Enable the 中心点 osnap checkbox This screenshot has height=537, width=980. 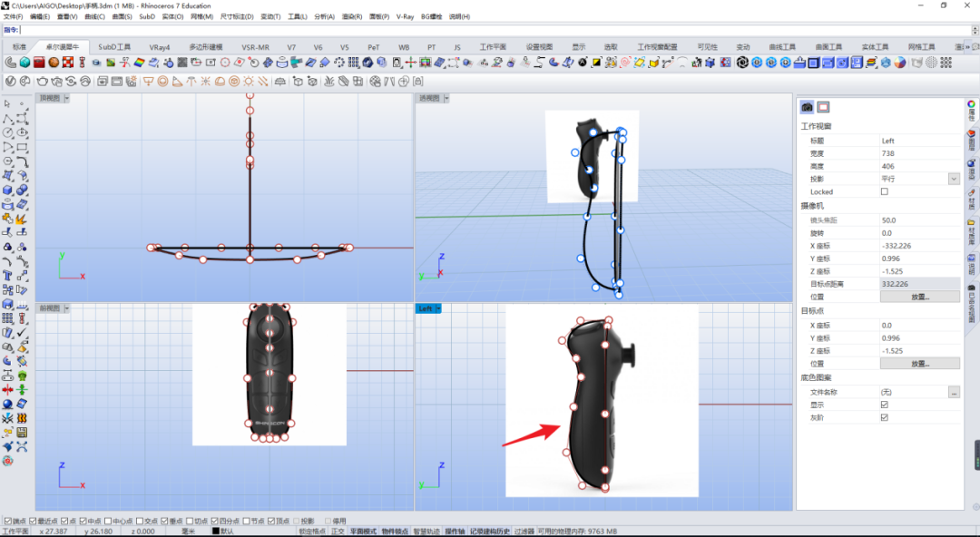[108, 521]
